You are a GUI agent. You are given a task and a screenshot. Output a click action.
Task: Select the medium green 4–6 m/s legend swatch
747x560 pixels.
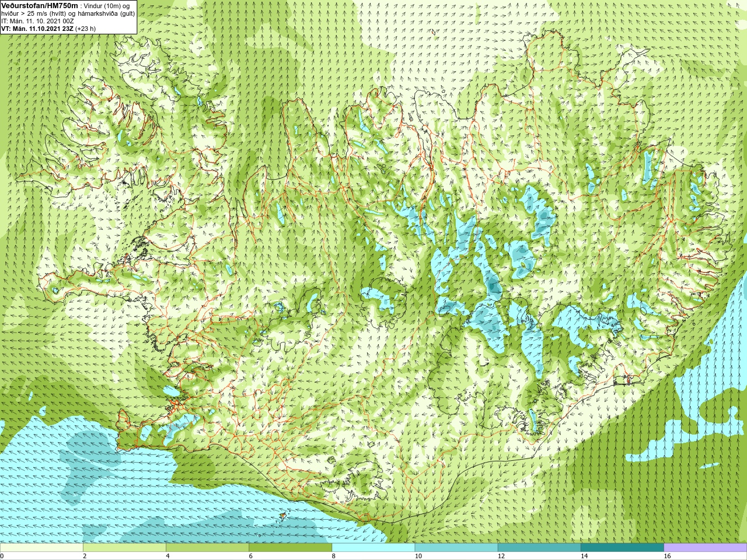click(207, 548)
